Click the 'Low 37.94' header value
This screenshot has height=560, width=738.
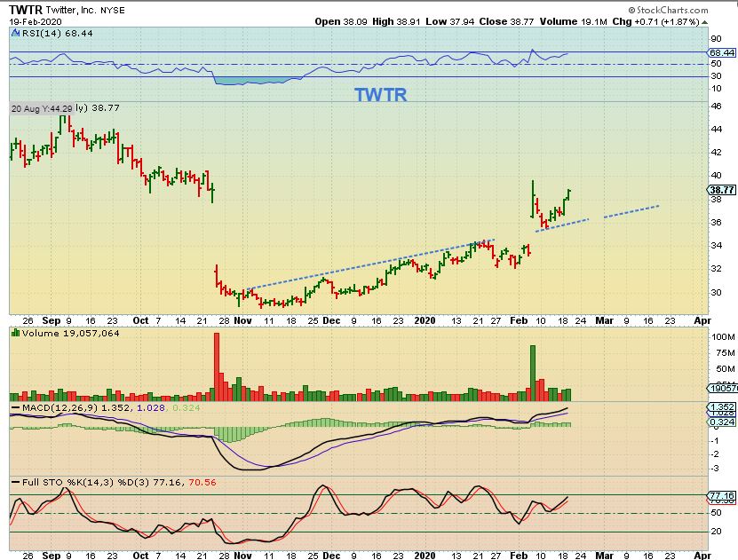pyautogui.click(x=449, y=21)
